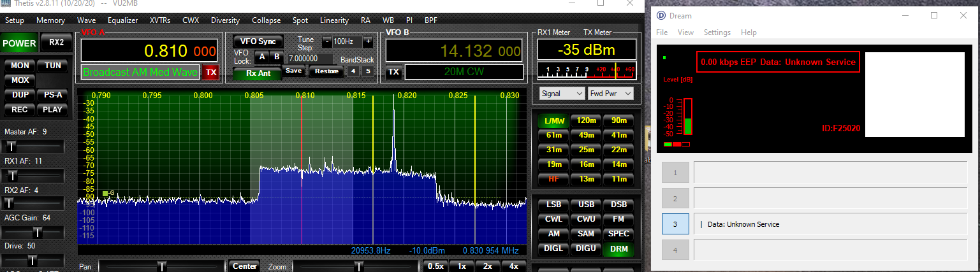Toggle the POWER button off

(19, 43)
